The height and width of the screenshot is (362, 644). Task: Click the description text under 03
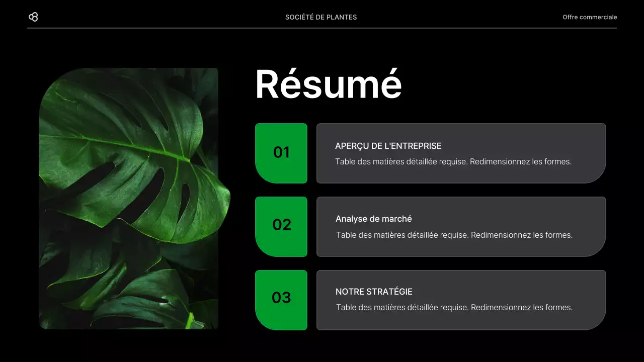click(x=454, y=307)
